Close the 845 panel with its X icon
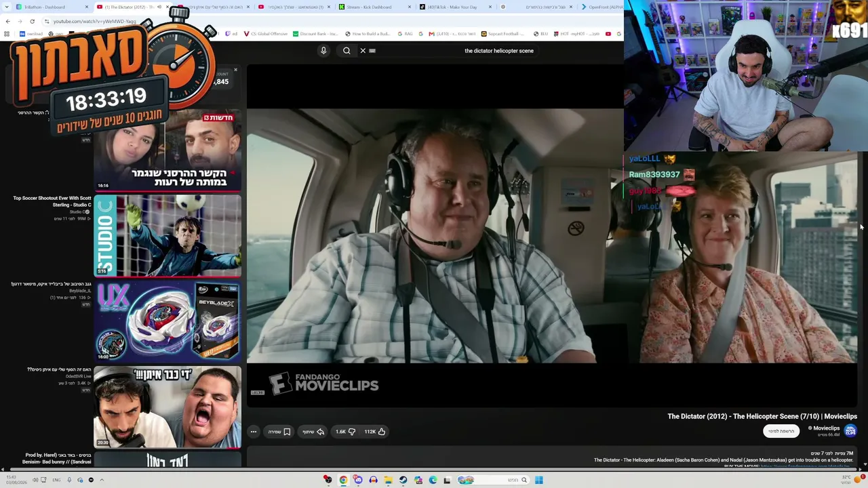 tap(235, 70)
